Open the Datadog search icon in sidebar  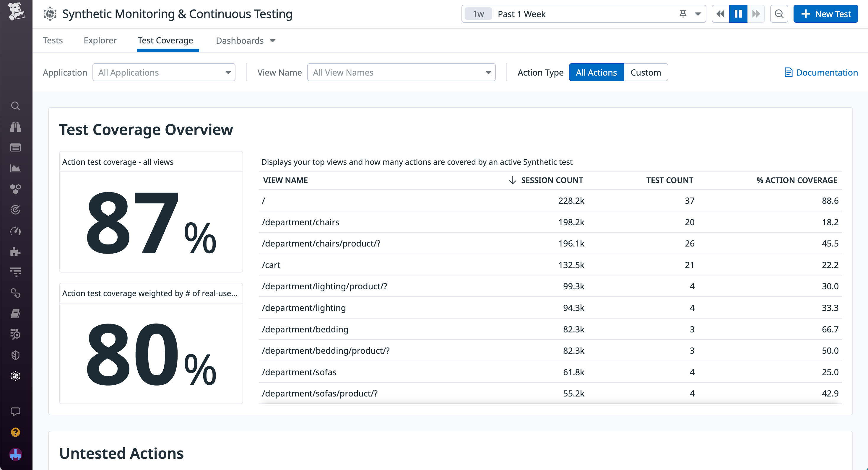(x=15, y=106)
